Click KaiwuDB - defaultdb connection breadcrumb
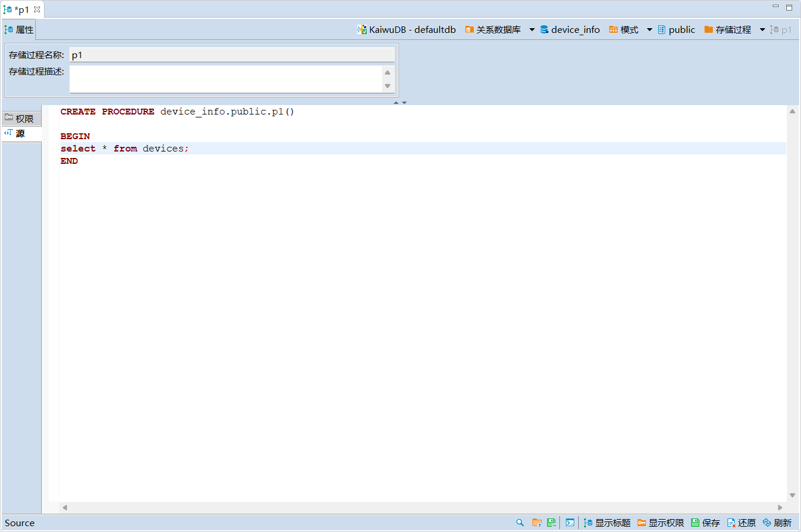801x532 pixels. pos(407,29)
